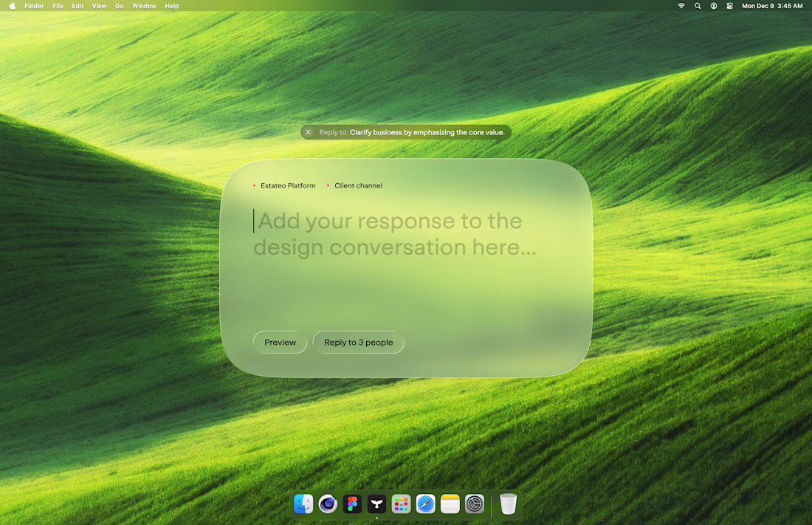Click the reply-to text about clarifying business
Viewport: 812px width, 525px height.
point(427,132)
